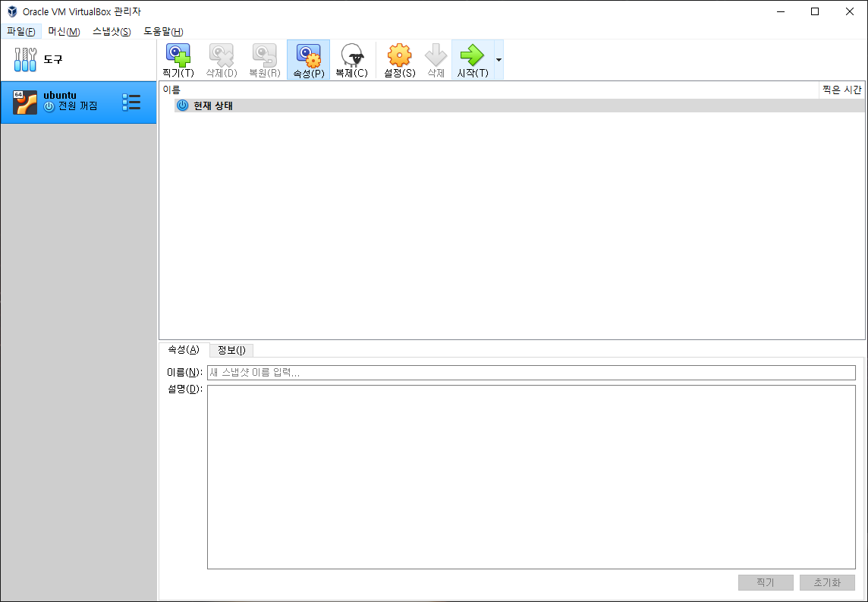Click the VirtualBox title bar app icon
The image size is (868, 602).
tap(12, 11)
